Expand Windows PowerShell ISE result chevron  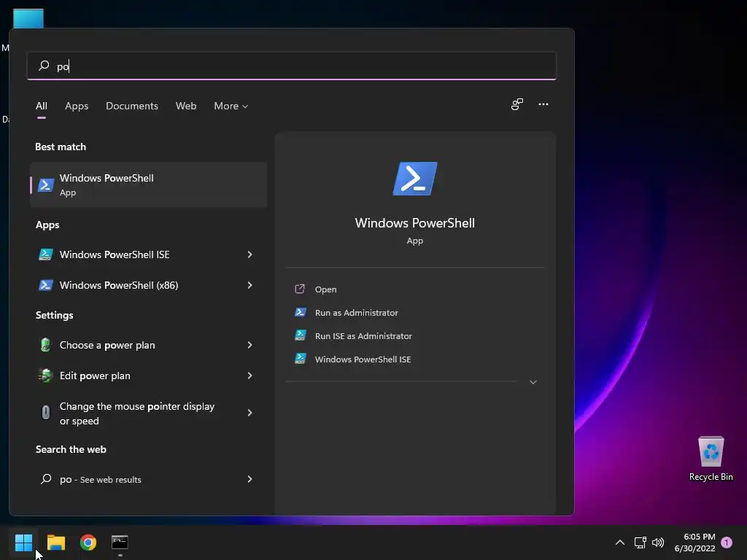coord(249,254)
